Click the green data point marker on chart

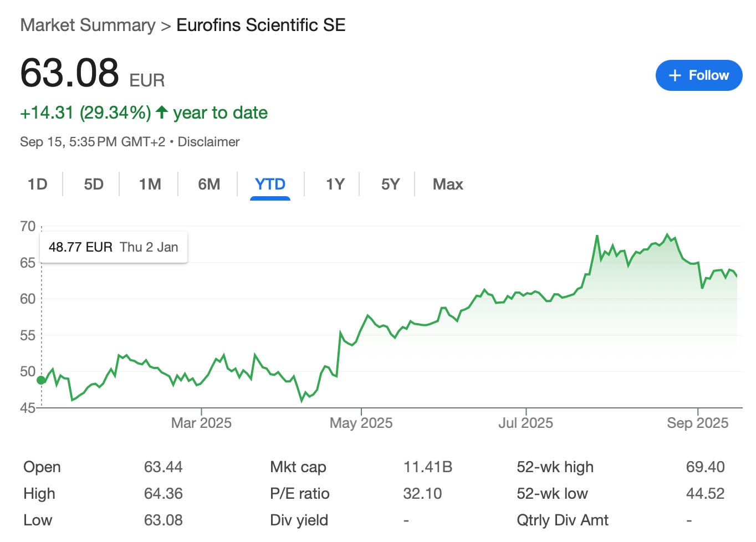(41, 380)
